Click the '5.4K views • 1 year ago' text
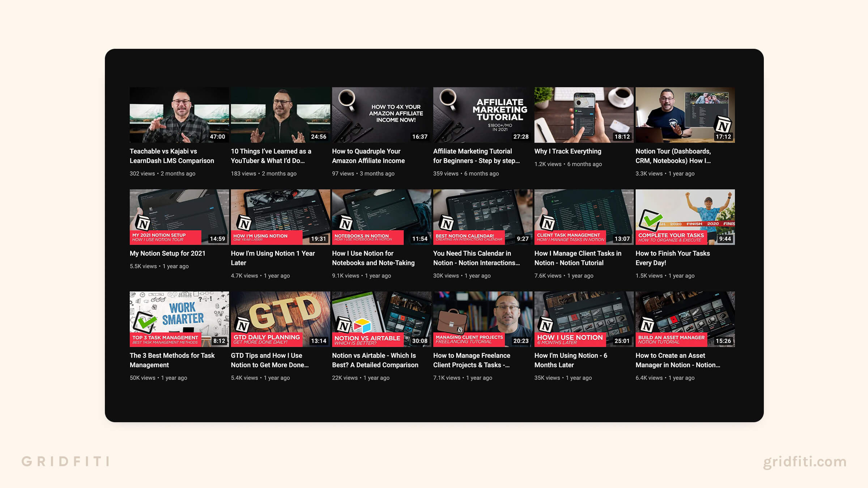 pos(260,378)
